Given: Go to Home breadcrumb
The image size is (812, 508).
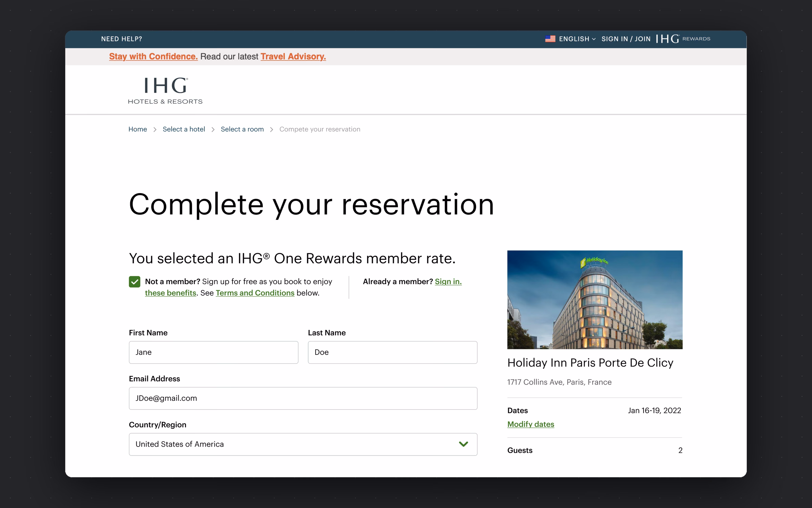Looking at the screenshot, I should (138, 129).
